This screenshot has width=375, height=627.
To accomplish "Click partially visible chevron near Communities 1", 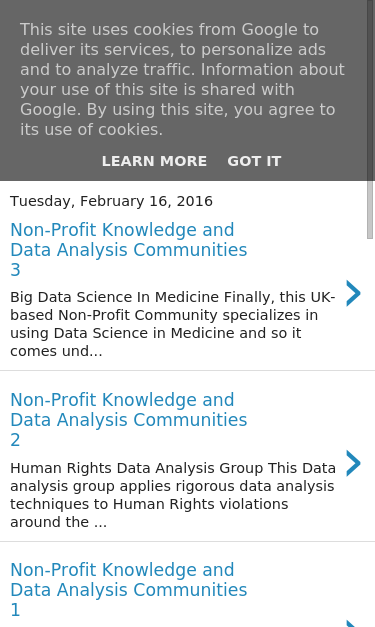I will pyautogui.click(x=353, y=624).
